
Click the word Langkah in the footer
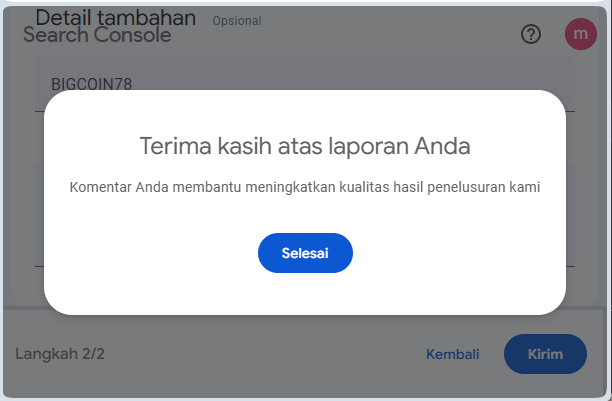pos(46,354)
